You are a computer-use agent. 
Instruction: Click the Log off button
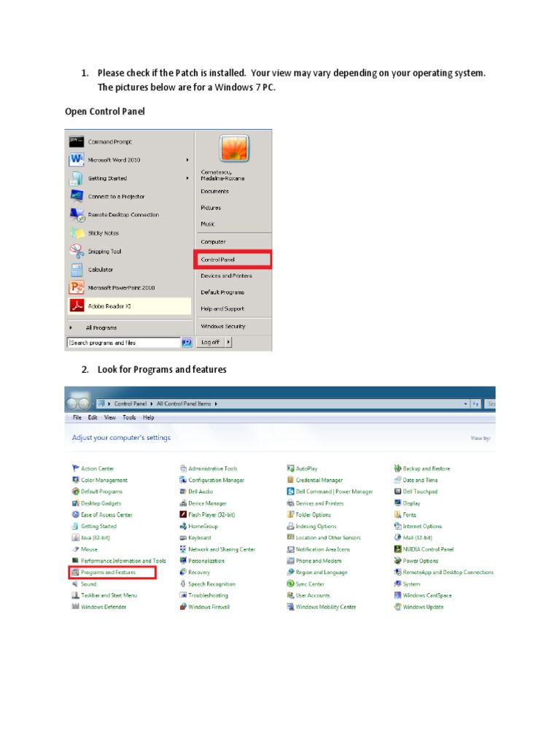[x=210, y=342]
